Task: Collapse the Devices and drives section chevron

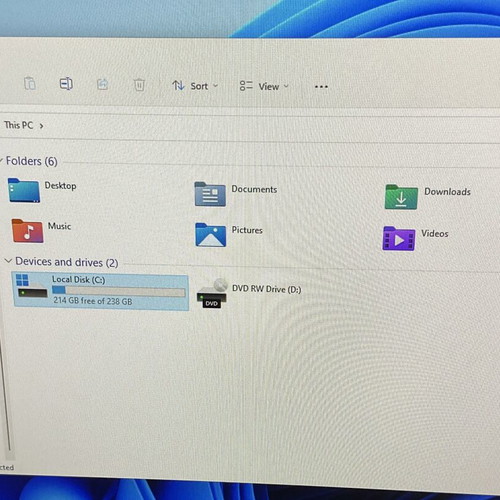Action: point(8,260)
